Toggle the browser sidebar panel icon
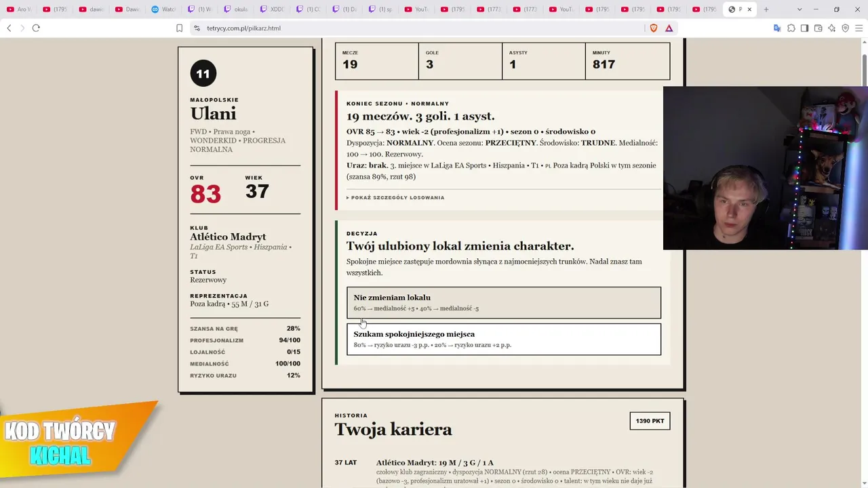The height and width of the screenshot is (488, 868). pyautogui.click(x=804, y=28)
